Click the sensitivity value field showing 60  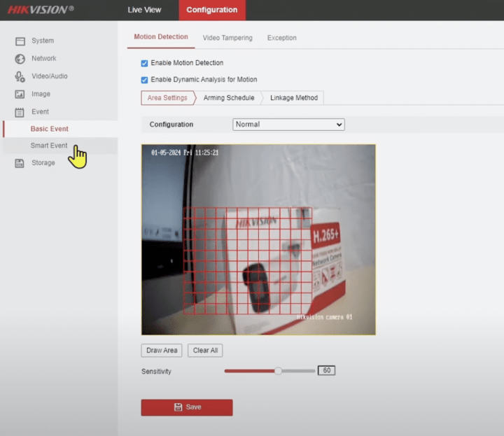click(x=326, y=371)
